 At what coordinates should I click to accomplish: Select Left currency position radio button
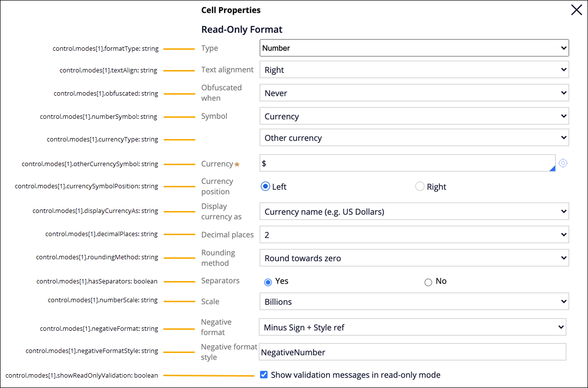click(266, 186)
